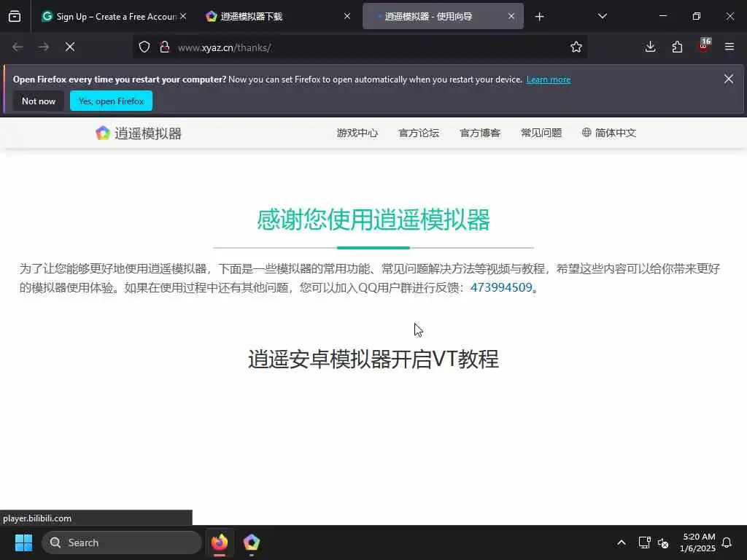
Task: Show hidden system tray icons
Action: click(622, 542)
